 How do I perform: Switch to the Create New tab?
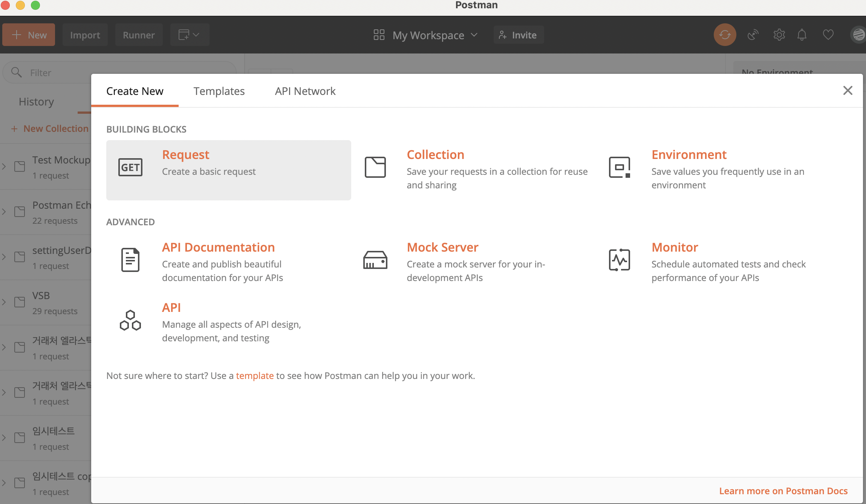pos(135,91)
